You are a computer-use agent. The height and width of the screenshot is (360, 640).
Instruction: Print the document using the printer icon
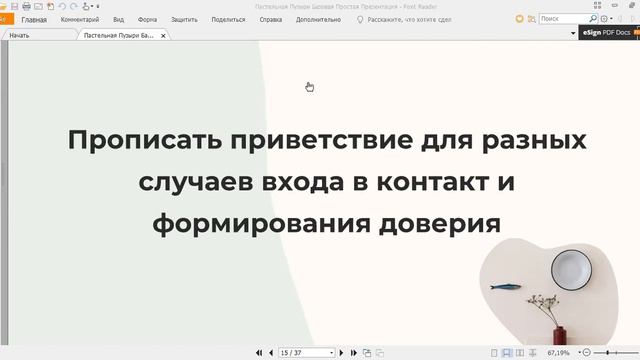[x=27, y=7]
